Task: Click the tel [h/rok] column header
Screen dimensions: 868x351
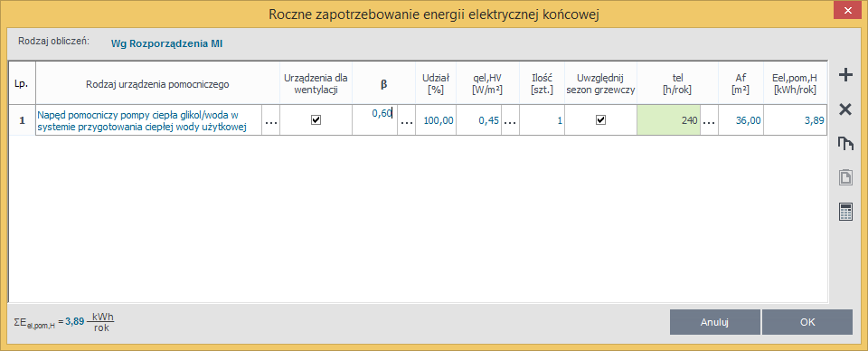Action: pyautogui.click(x=677, y=84)
